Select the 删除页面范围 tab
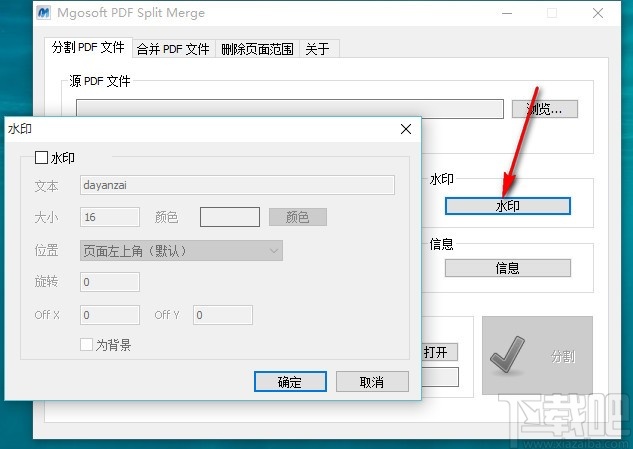Viewport: 633px width, 449px height. coord(257,49)
